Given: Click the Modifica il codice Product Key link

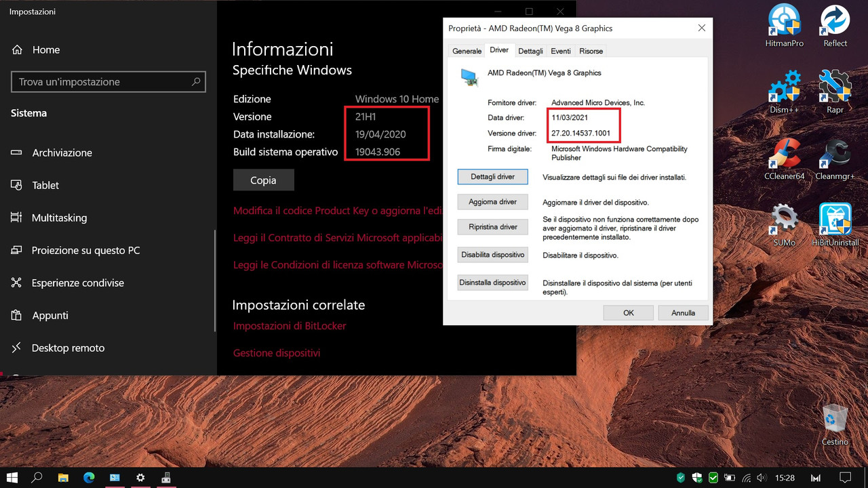Looking at the screenshot, I should coord(338,211).
